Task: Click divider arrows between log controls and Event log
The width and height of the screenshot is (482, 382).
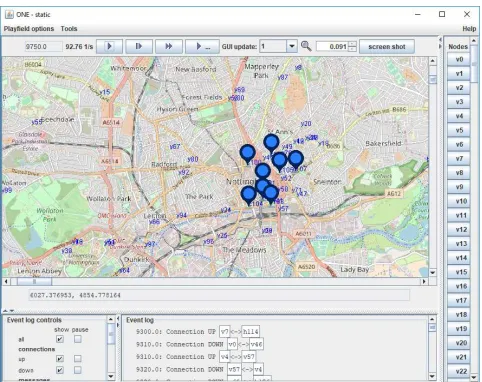Action: pos(118,321)
